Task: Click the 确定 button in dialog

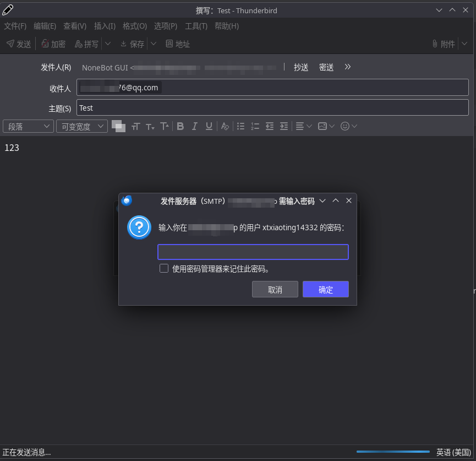Action: (x=325, y=289)
